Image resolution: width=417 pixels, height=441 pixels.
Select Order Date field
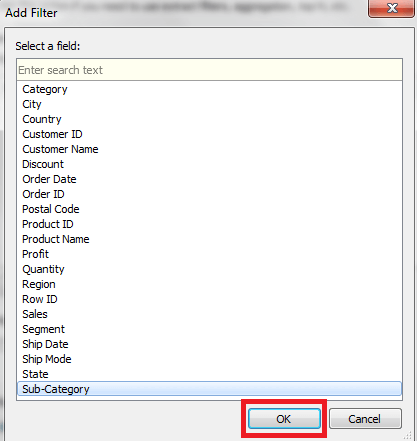(49, 179)
